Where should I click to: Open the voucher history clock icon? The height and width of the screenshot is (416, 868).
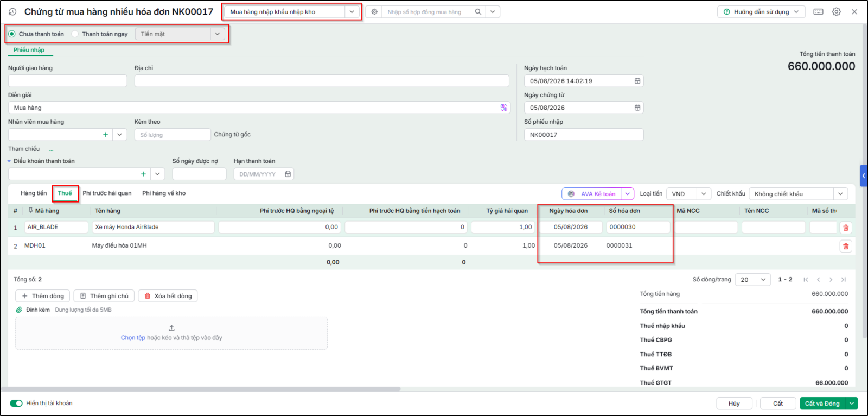[12, 11]
